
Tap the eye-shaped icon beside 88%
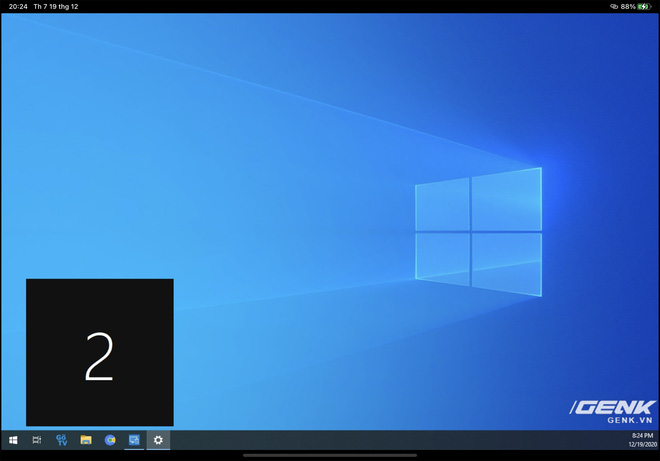(614, 7)
